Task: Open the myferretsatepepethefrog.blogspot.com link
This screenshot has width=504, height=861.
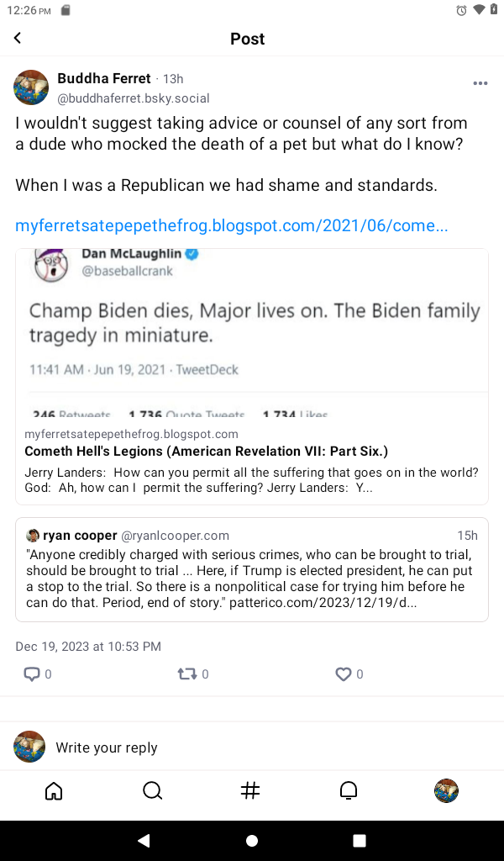Action: pos(231,226)
